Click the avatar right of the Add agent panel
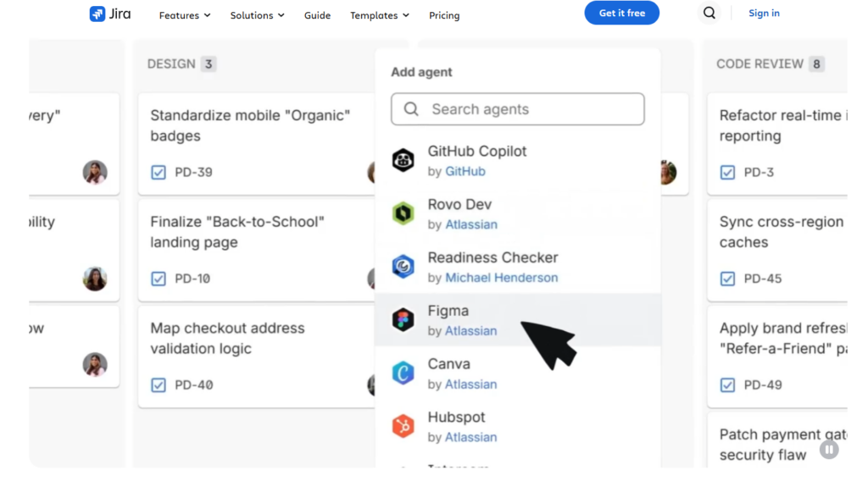The width and height of the screenshot is (868, 481). 668,172
